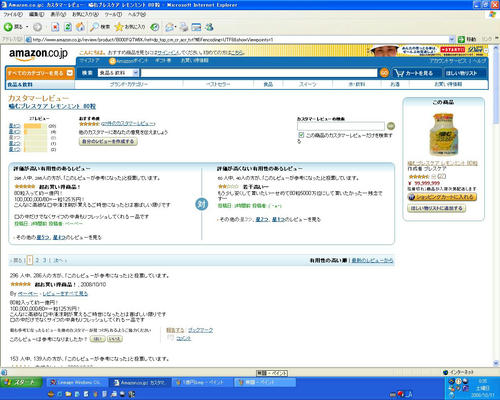Click the Messenger icon in IE toolbar
500x400 pixels.
tap(209, 27)
